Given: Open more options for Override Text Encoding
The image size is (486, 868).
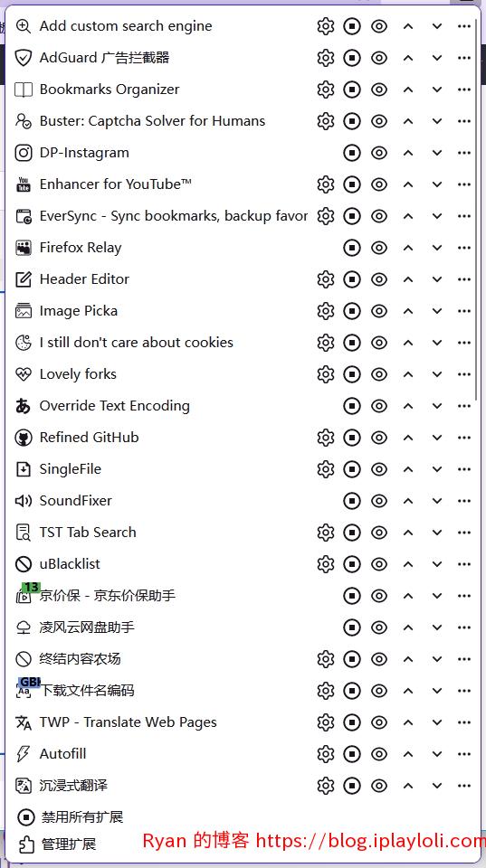Looking at the screenshot, I should pos(464,406).
